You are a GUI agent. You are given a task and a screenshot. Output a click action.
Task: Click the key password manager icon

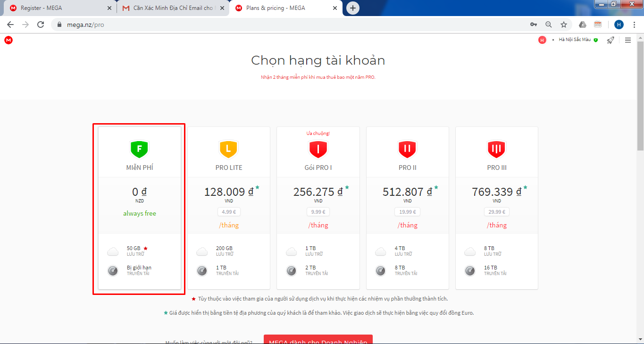pos(534,25)
